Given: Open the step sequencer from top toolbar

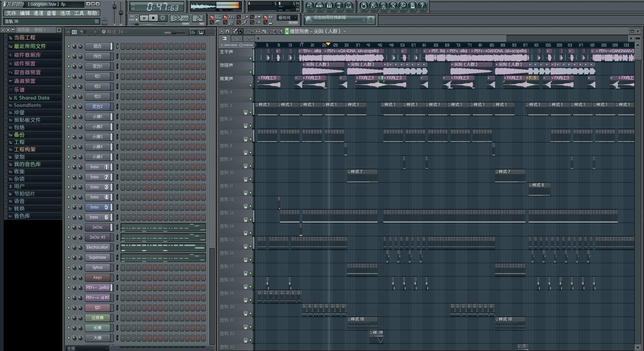Looking at the screenshot, I should (x=319, y=6).
